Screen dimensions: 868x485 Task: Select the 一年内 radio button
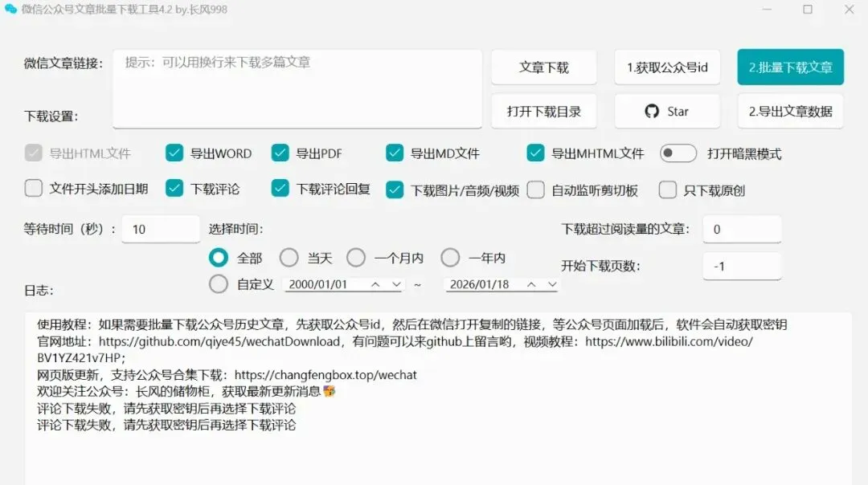pos(450,258)
